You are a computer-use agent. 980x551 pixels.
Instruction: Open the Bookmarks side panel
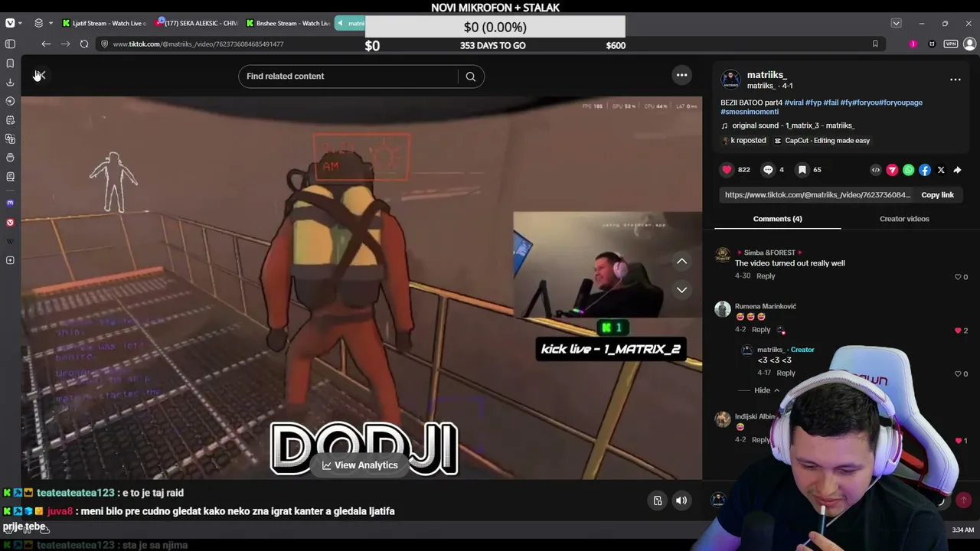pos(10,64)
